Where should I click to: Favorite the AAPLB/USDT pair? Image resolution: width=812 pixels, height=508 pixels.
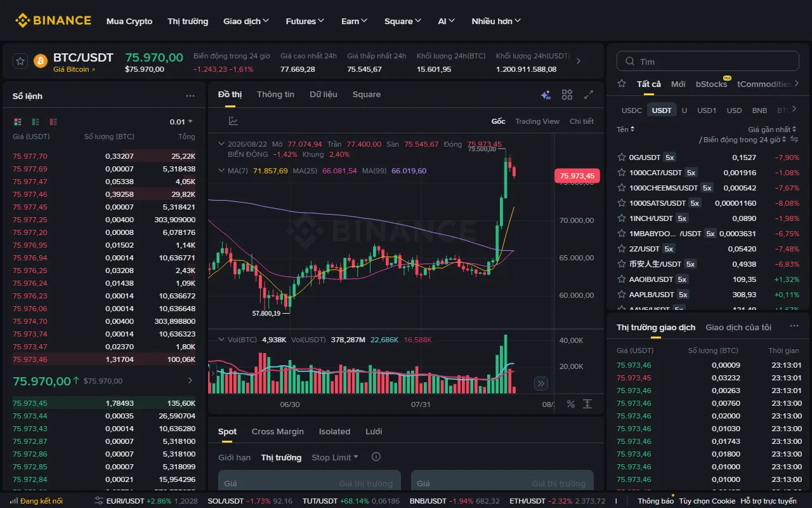tap(622, 295)
